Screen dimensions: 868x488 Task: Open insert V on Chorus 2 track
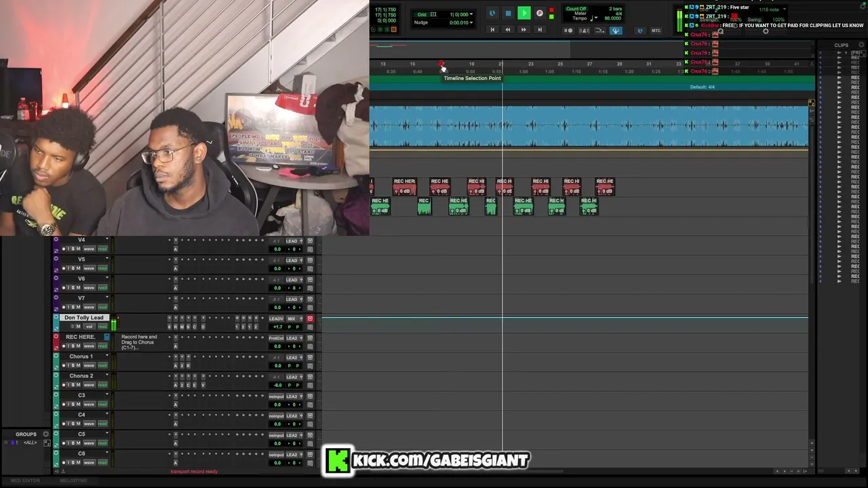pyautogui.click(x=203, y=385)
